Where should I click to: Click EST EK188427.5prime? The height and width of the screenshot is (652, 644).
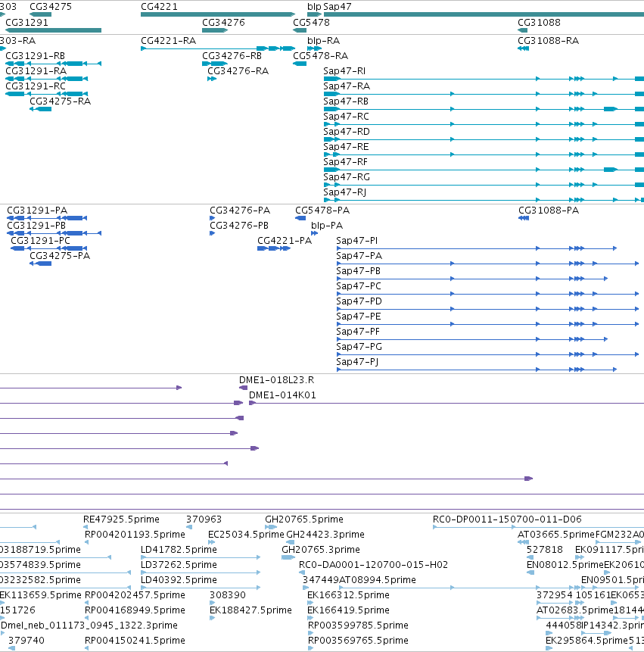[250, 610]
